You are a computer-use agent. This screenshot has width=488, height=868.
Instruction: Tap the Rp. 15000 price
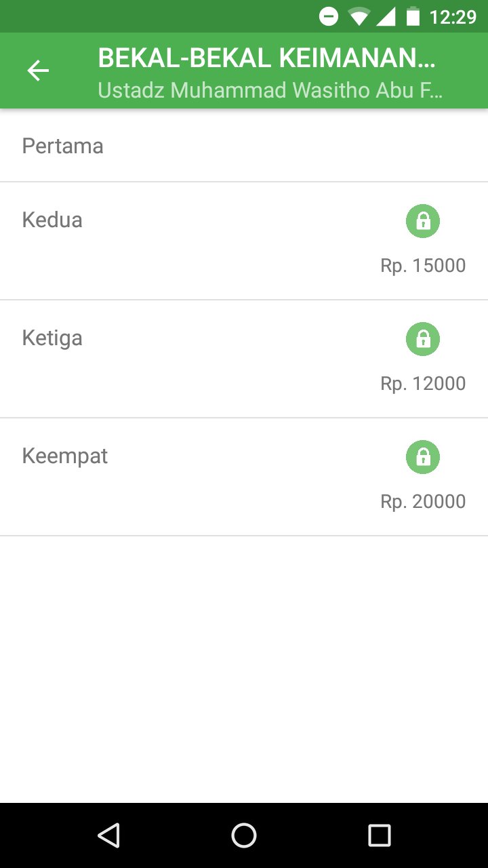(x=423, y=265)
